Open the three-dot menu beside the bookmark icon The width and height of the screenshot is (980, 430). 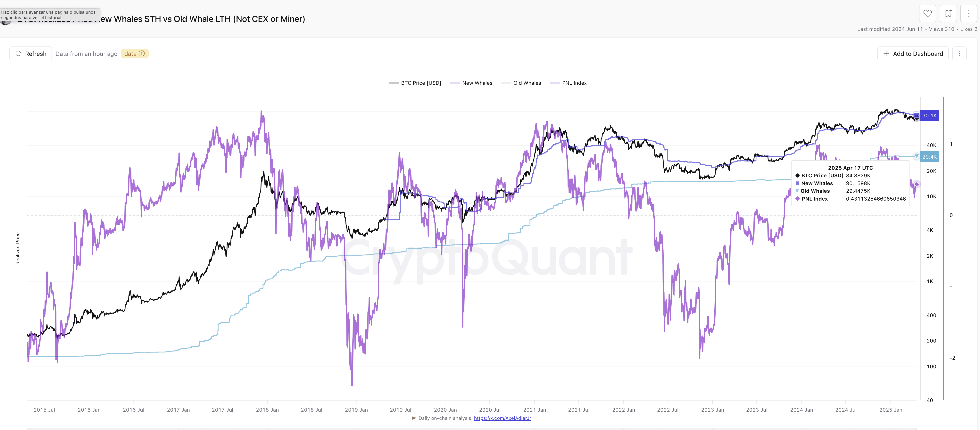(x=969, y=14)
